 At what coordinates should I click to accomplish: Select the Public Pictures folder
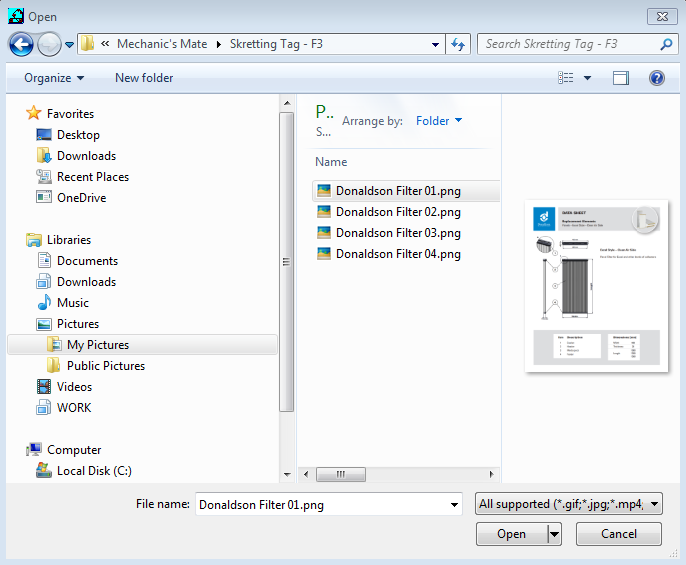pos(106,366)
